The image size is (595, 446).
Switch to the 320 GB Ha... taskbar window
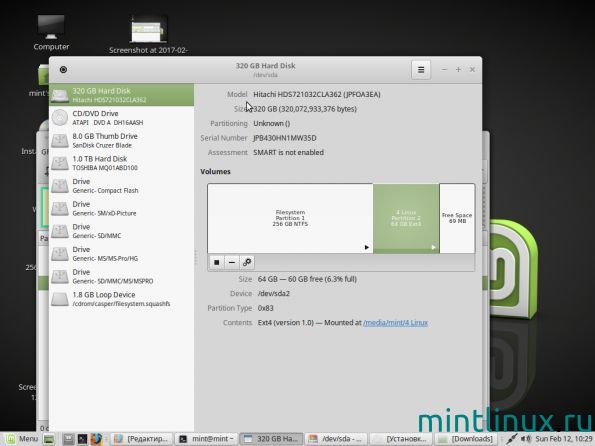pyautogui.click(x=271, y=439)
